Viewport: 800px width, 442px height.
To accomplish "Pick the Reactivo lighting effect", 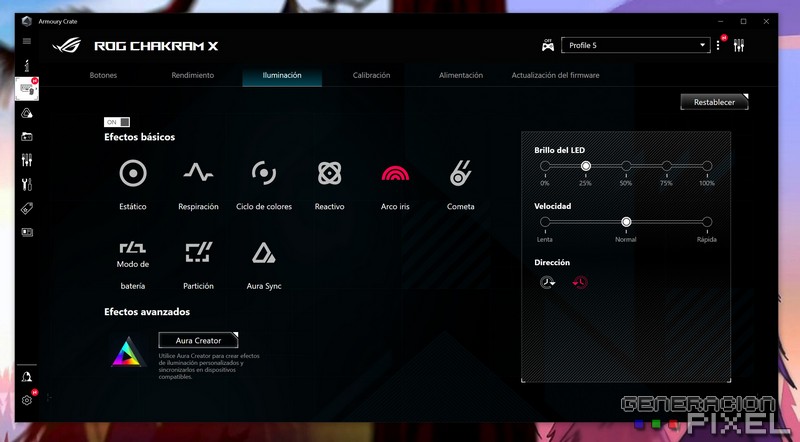I will tap(330, 174).
